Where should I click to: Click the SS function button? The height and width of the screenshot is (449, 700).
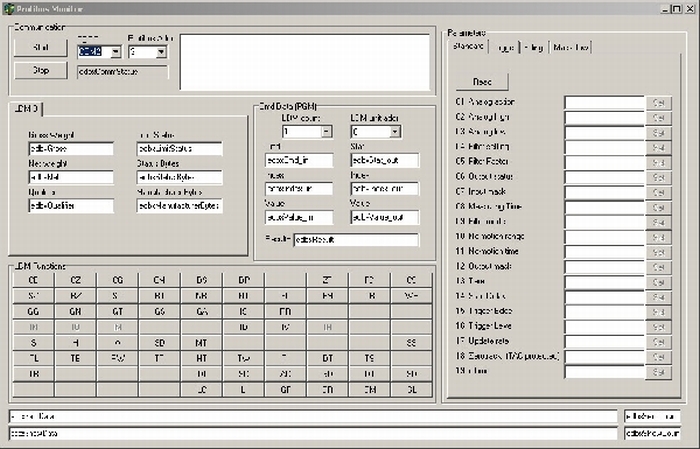411,343
